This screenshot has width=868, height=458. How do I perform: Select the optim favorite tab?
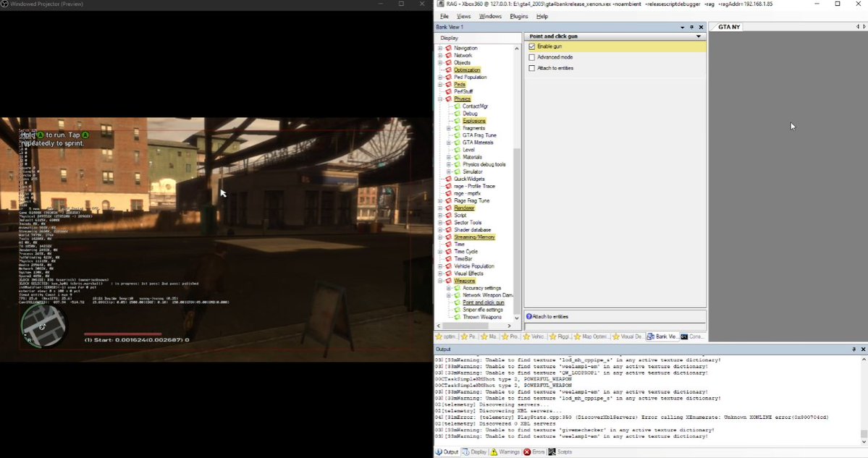pyautogui.click(x=447, y=336)
